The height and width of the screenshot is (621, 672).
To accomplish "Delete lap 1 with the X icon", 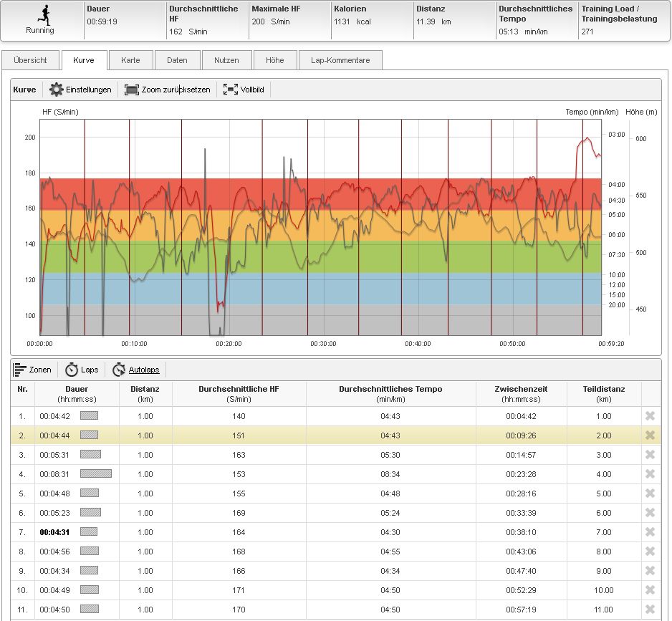I will 650,416.
